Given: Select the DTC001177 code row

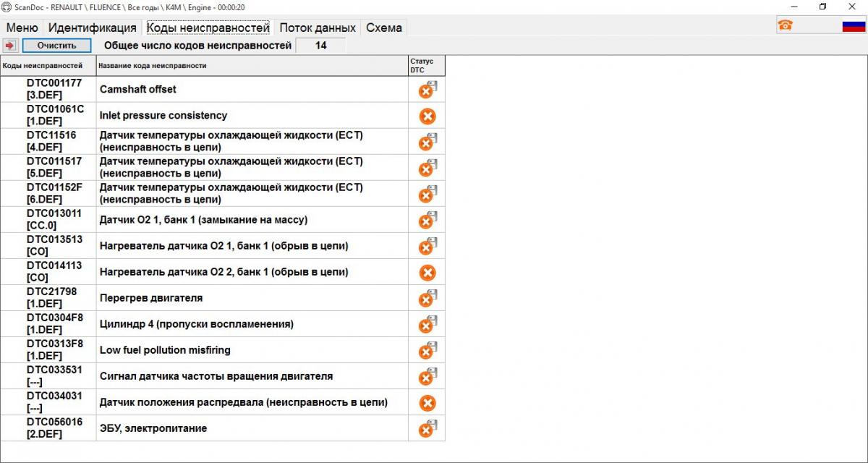Looking at the screenshot, I should click(x=223, y=89).
